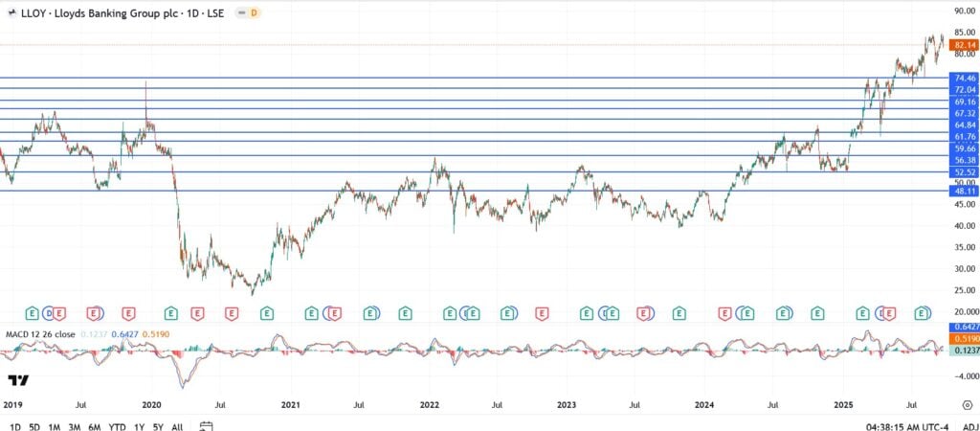Click the 69.16 price level label
Viewport: 980px width, 431px height.
point(964,102)
